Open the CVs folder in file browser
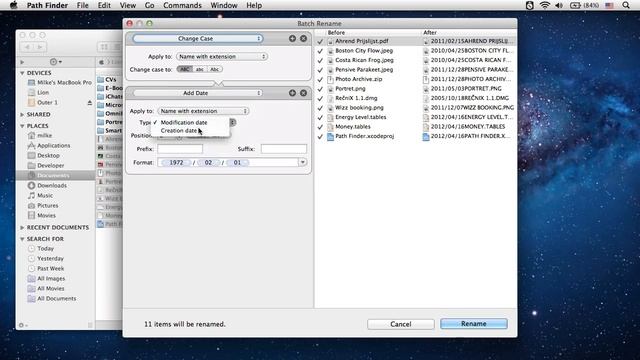This screenshot has width=640, height=360. [110, 80]
